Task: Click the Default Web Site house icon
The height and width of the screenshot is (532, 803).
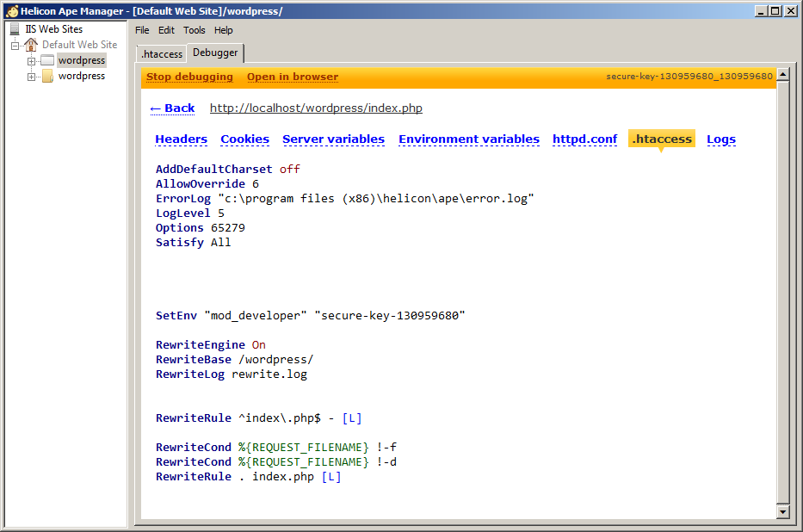Action: point(31,45)
